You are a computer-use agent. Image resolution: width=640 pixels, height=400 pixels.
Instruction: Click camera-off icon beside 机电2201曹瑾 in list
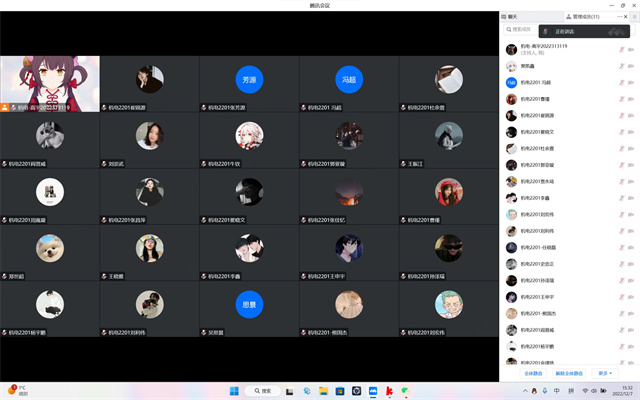pyautogui.click(x=629, y=99)
